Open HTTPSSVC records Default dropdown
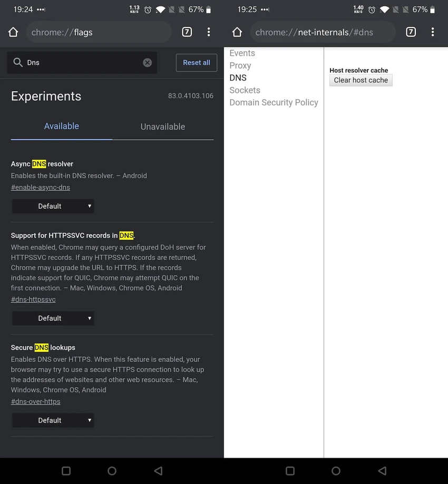 pos(53,318)
